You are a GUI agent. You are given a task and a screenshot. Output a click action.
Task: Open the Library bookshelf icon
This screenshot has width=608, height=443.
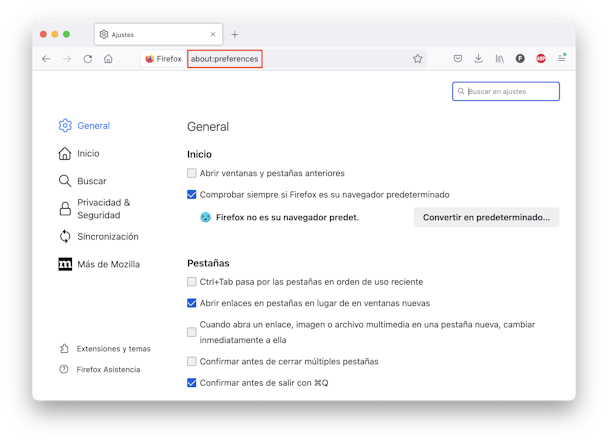pyautogui.click(x=499, y=59)
